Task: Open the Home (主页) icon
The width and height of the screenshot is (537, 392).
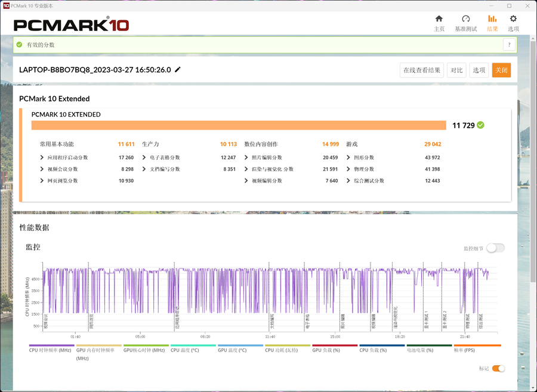Action: pos(439,19)
